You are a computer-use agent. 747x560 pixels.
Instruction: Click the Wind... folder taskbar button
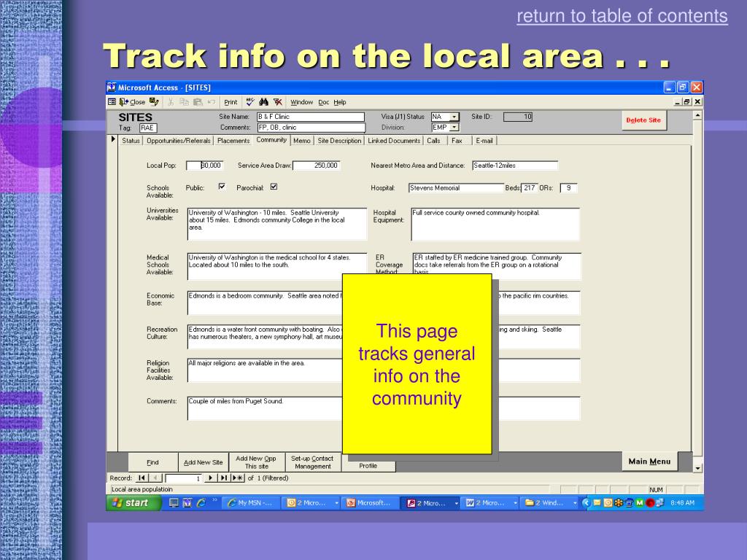550,503
